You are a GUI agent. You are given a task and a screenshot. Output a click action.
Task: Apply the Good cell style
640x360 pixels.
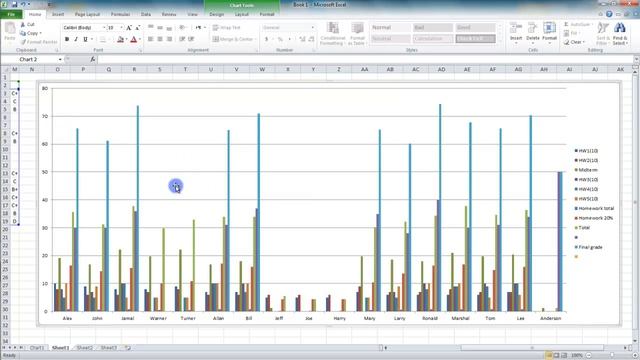475,28
